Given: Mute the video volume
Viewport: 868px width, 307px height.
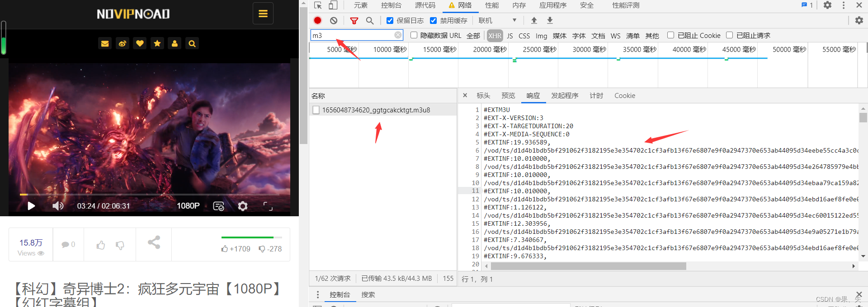Looking at the screenshot, I should (x=58, y=206).
